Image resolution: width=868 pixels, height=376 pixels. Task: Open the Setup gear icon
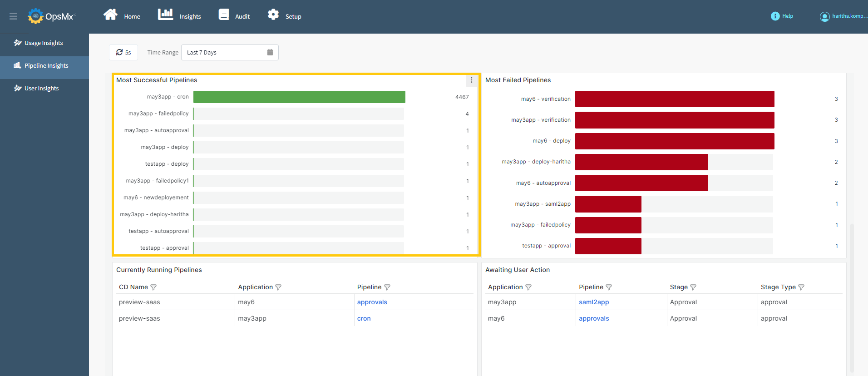273,15
